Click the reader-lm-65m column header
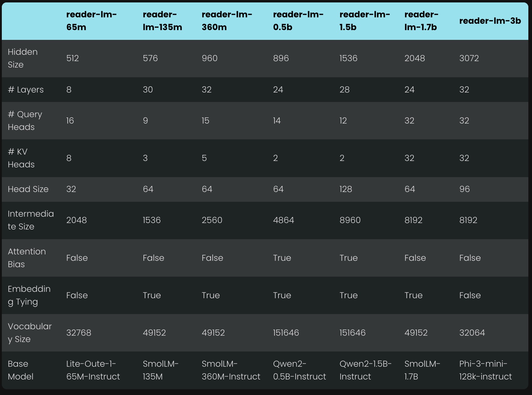 (x=91, y=21)
